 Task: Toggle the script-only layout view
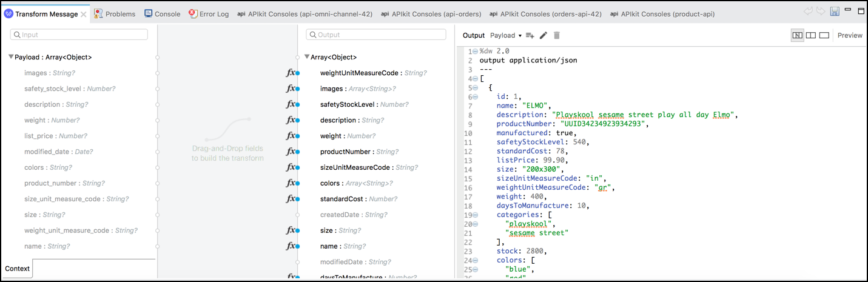click(x=824, y=35)
